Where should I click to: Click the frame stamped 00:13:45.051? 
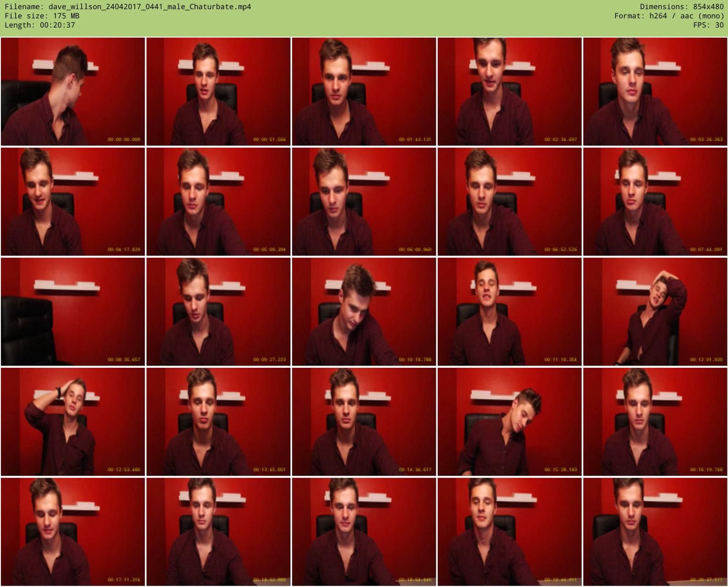coord(218,421)
